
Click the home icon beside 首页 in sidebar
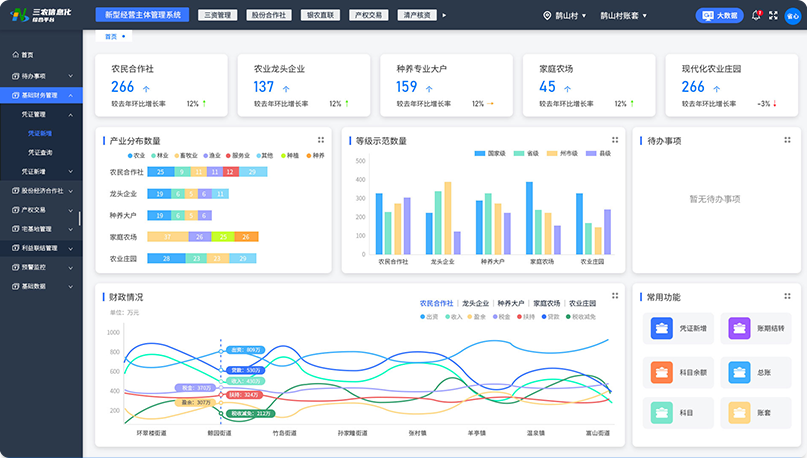click(x=14, y=55)
